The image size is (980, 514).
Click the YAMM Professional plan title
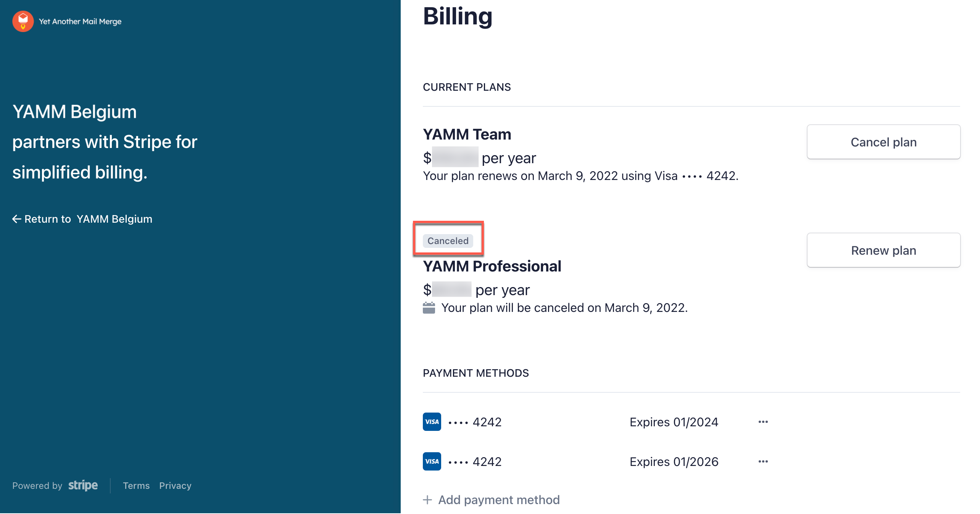pos(492,266)
